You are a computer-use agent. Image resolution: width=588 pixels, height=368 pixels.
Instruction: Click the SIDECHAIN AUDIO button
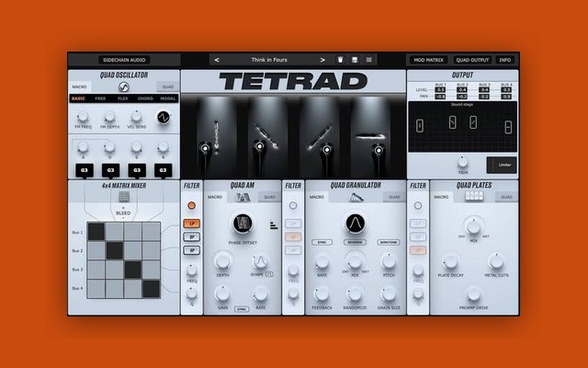124,60
